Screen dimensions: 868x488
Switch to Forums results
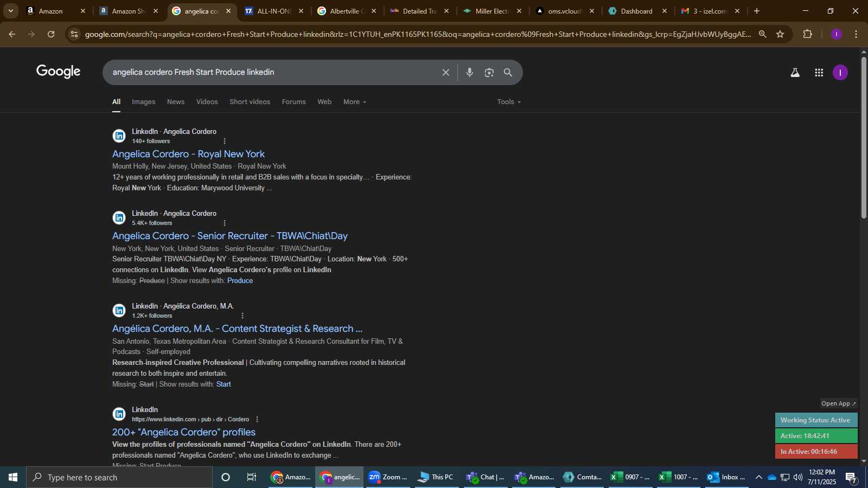[293, 102]
